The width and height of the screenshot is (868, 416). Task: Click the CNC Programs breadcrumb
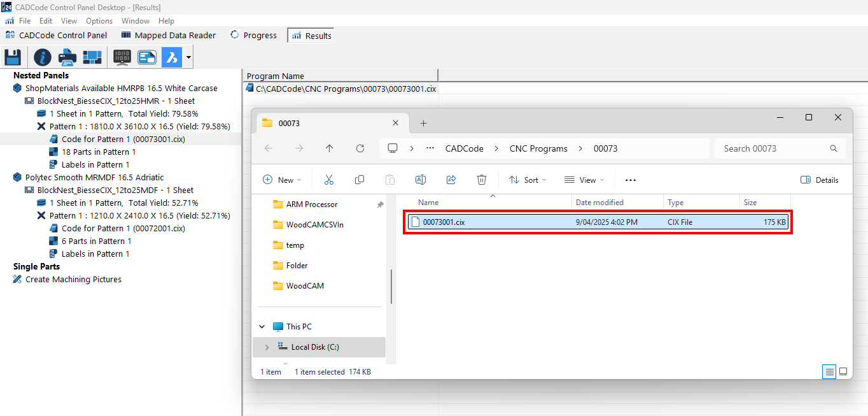pyautogui.click(x=538, y=148)
